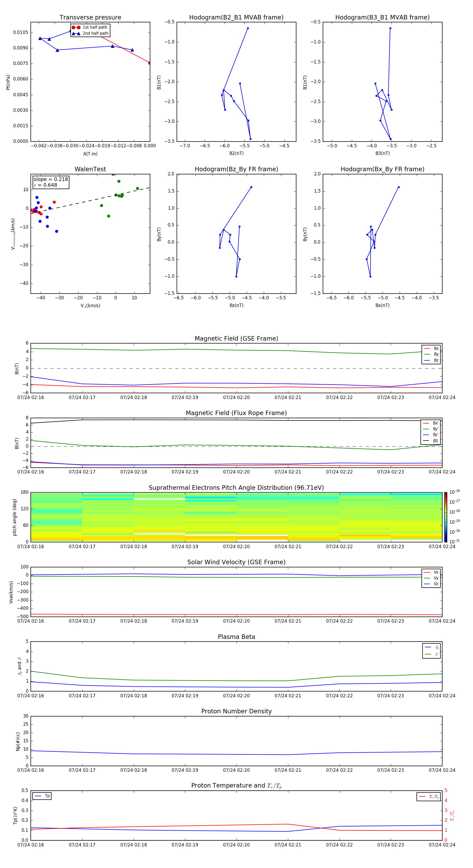The width and height of the screenshot is (473, 868).
Task: Click the "Hodogram(Bz_By FR frame)" title
Action: (236, 169)
